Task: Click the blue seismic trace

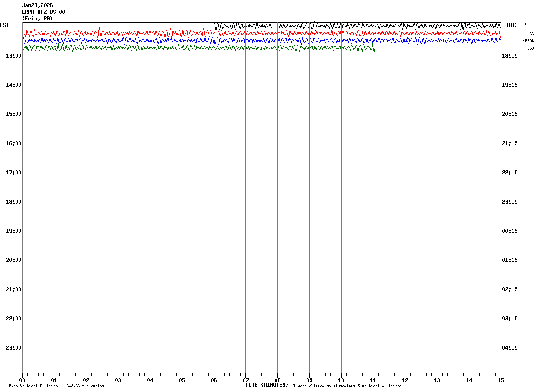Action: click(261, 40)
